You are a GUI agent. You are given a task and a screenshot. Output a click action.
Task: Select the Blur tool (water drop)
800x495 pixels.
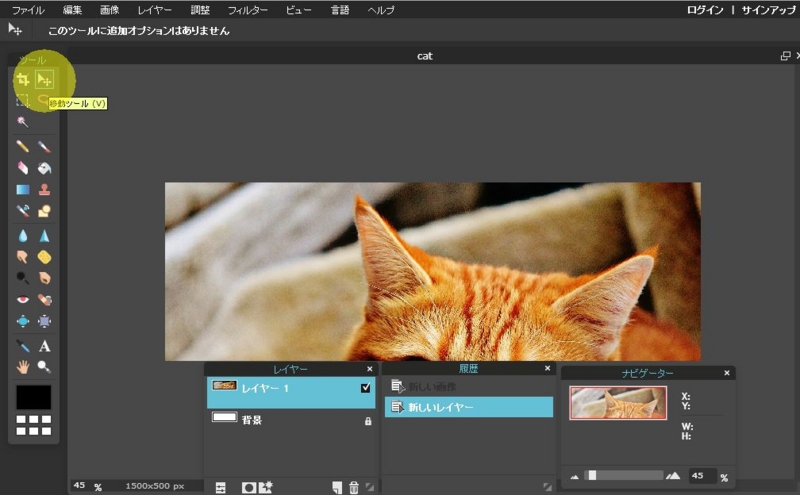click(x=22, y=236)
